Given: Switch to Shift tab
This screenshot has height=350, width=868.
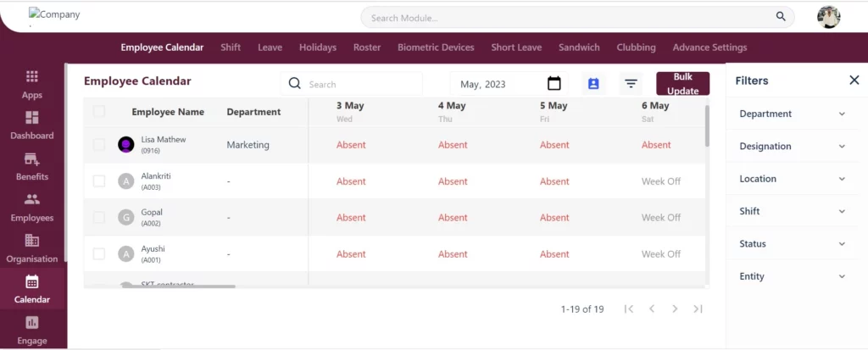Looking at the screenshot, I should coord(231,47).
